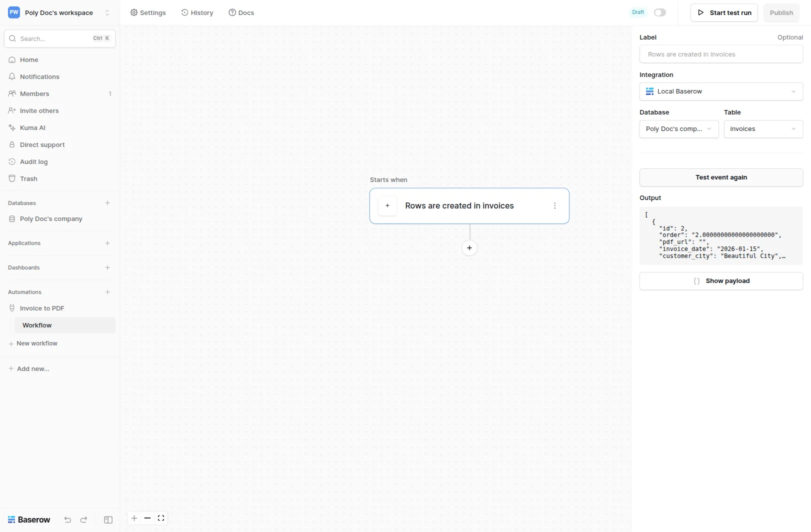Zoom in on the workflow canvas
This screenshot has height=532, width=811.
pos(134,518)
